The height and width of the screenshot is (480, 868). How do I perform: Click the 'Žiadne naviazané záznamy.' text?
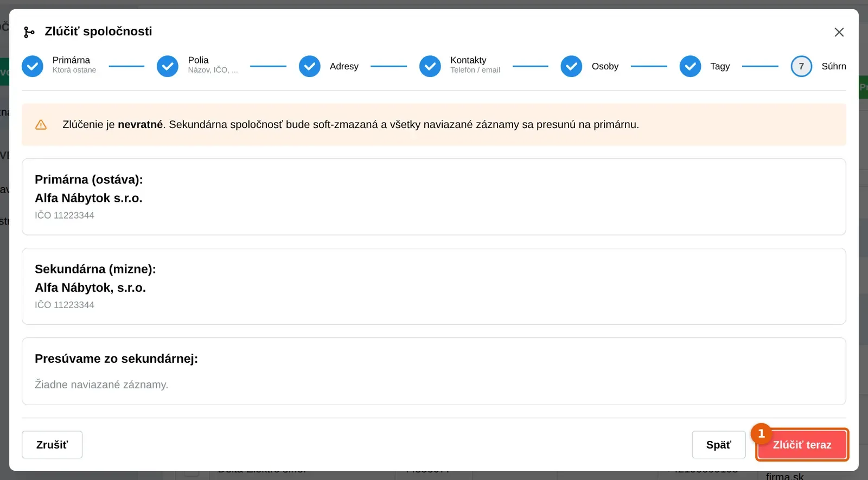[101, 385]
